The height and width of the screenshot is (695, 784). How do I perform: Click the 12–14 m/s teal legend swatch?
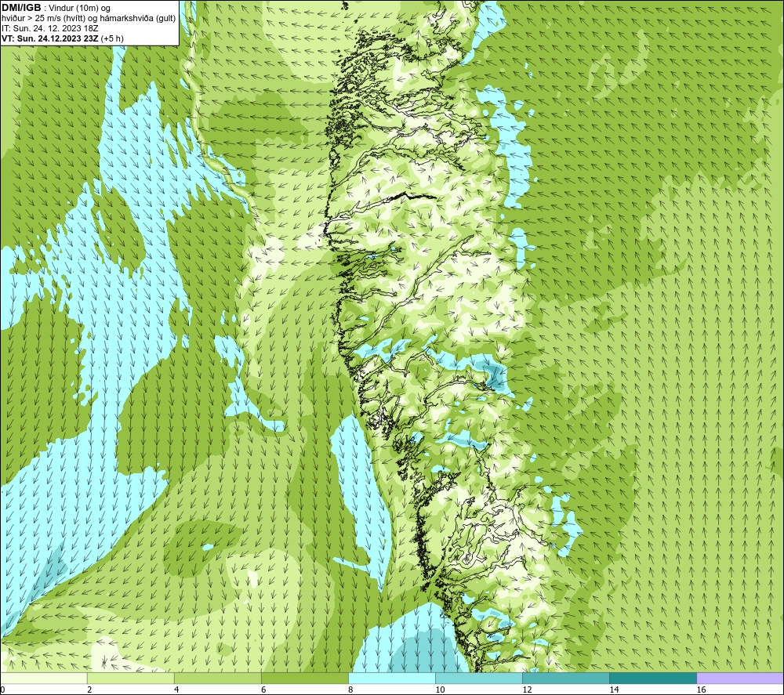tap(565, 678)
